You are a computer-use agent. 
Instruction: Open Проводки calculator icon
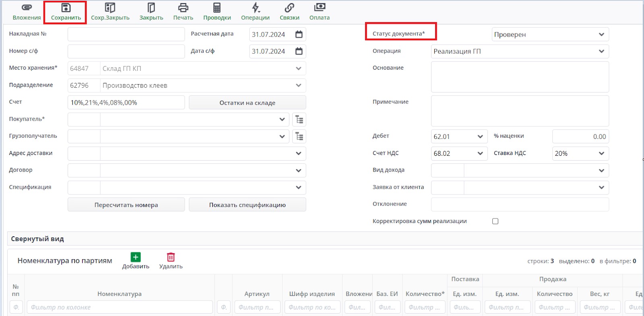point(217,8)
